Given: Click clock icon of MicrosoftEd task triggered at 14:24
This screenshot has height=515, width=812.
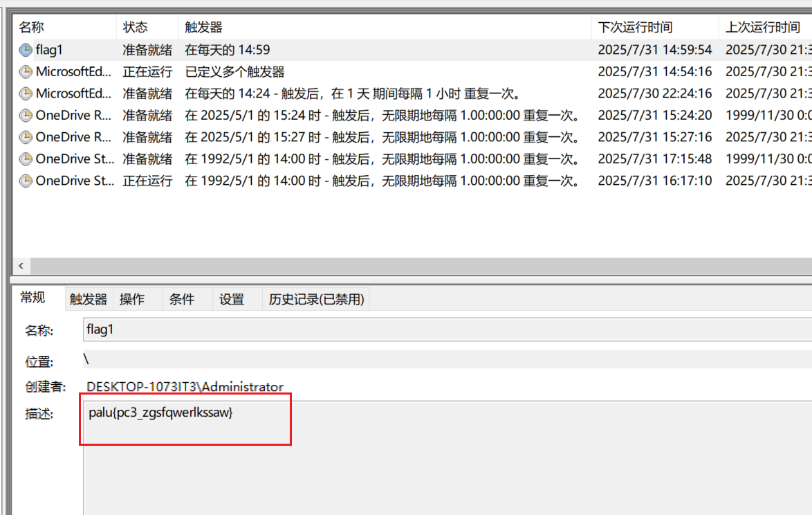Looking at the screenshot, I should 26,93.
